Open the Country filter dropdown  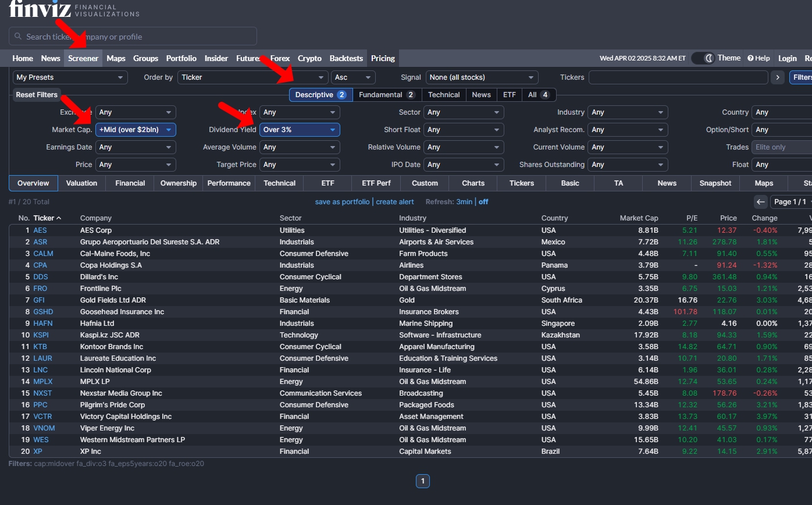point(782,112)
